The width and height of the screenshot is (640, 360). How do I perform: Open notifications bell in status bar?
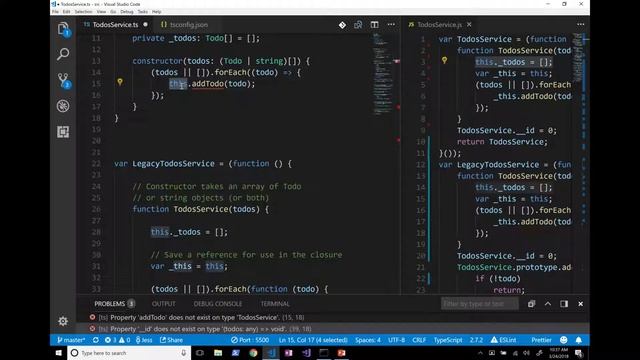[579, 340]
